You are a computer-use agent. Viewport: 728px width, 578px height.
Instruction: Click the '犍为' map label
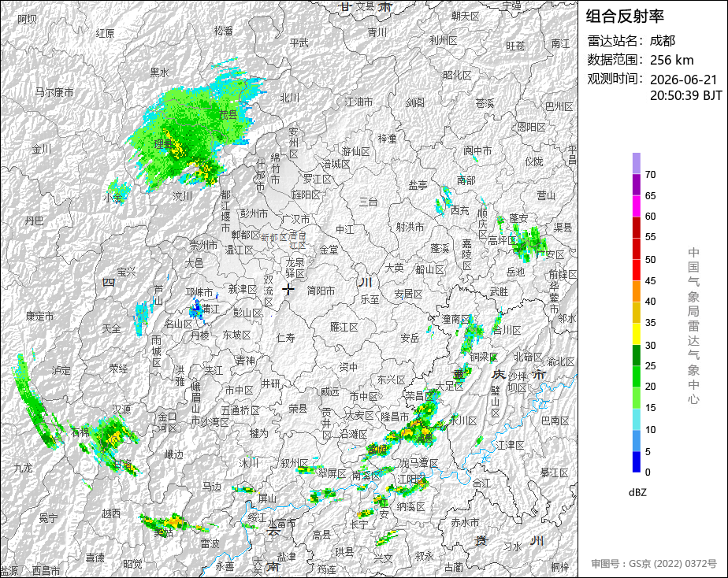click(258, 433)
